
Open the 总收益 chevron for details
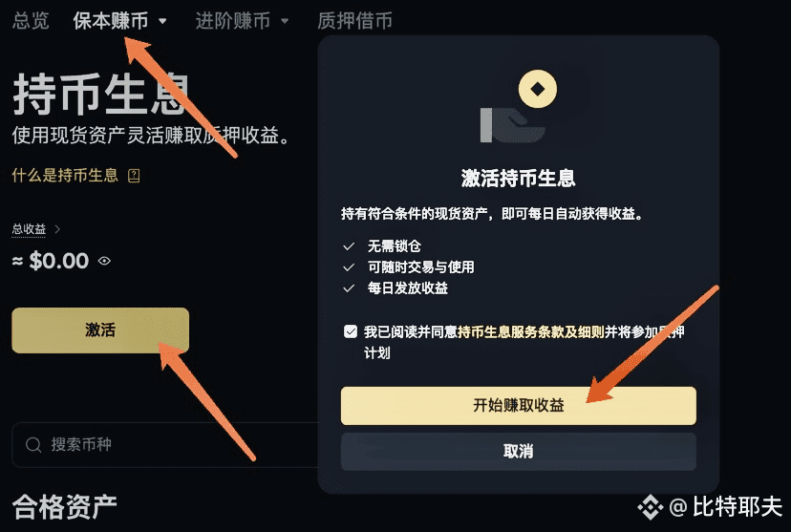(x=57, y=229)
